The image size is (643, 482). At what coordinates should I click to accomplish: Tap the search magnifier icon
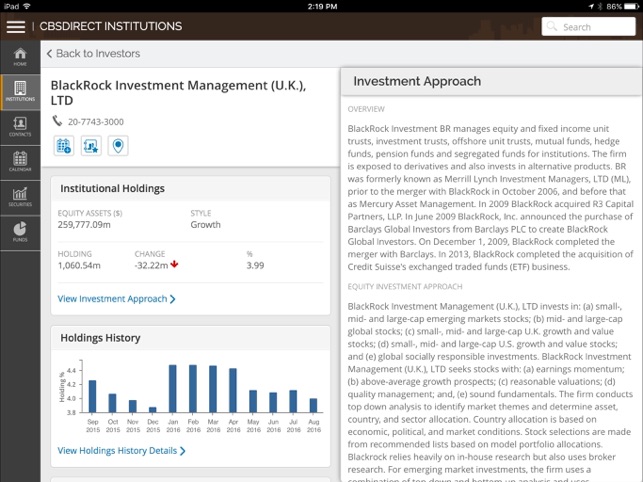[x=552, y=27]
